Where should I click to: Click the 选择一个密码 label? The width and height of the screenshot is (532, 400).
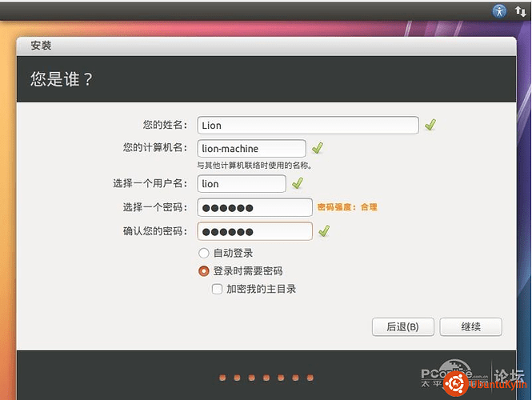pos(155,207)
